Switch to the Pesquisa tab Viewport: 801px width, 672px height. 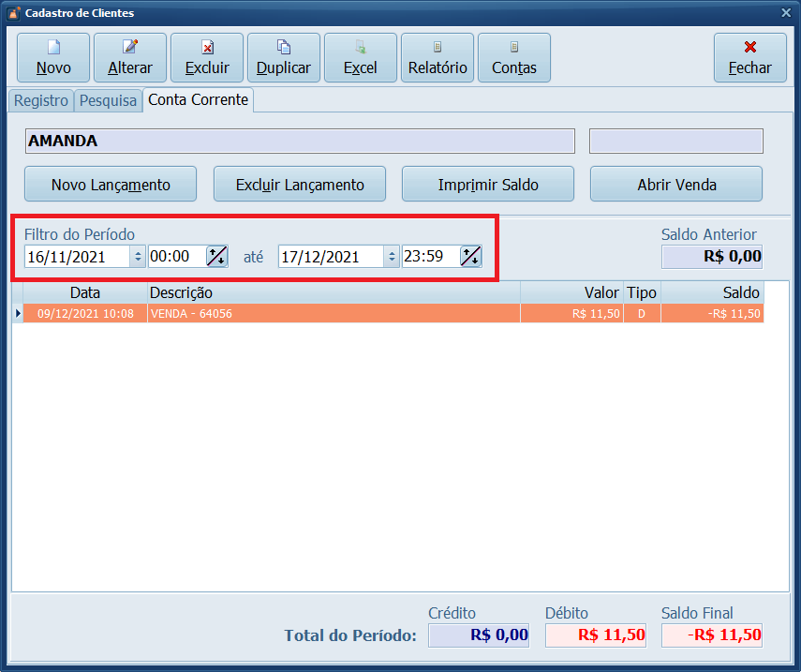(108, 100)
